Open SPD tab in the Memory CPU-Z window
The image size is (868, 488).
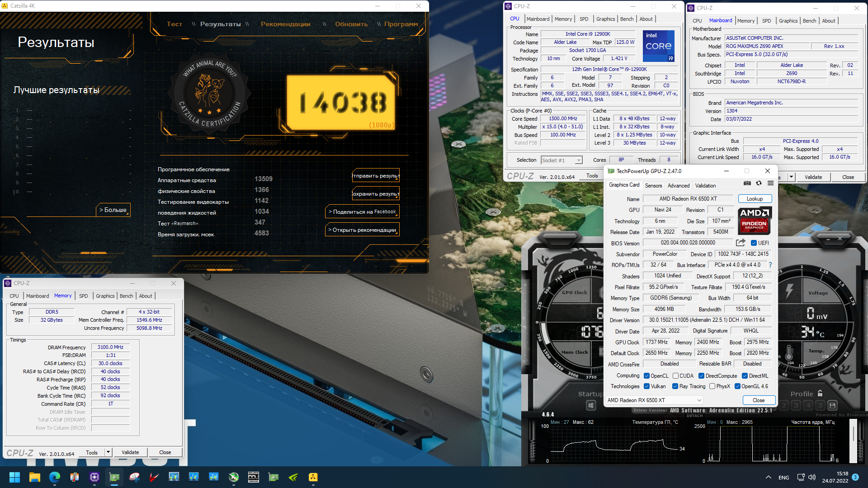pyautogui.click(x=84, y=296)
